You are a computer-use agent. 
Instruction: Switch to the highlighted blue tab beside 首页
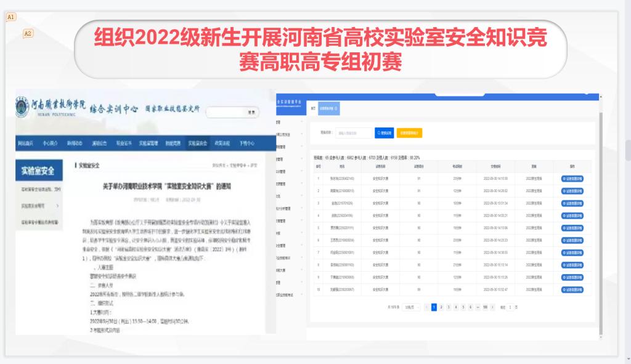328,107
